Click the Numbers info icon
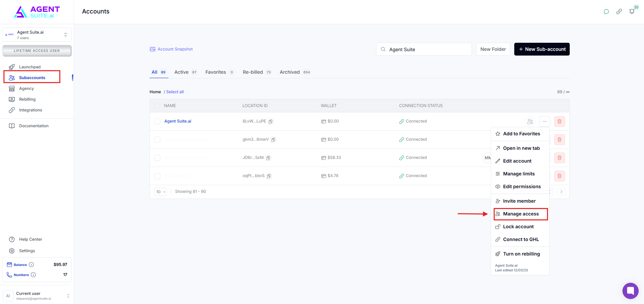 coord(33,275)
